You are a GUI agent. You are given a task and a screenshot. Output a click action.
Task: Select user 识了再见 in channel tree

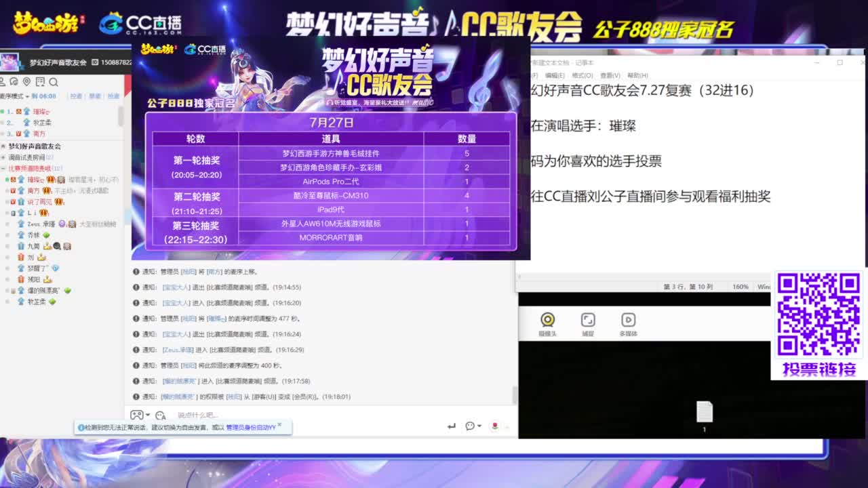(x=39, y=202)
